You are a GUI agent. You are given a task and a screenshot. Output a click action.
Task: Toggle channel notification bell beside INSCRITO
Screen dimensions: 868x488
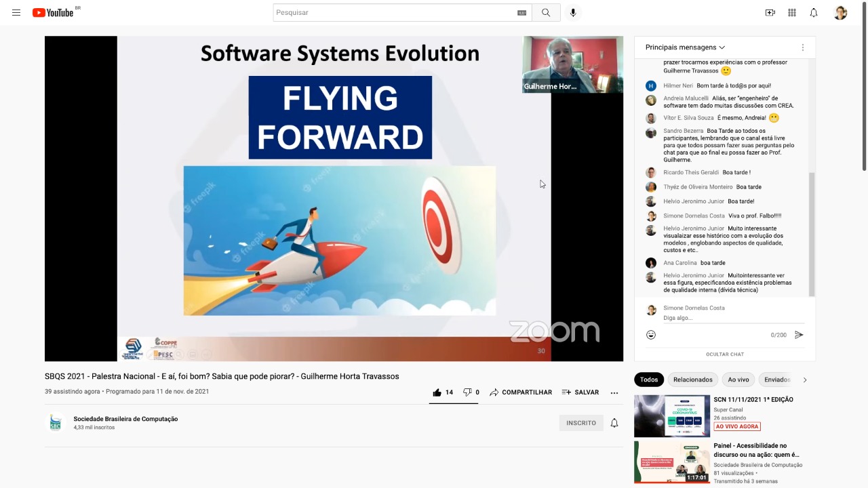pyautogui.click(x=614, y=423)
